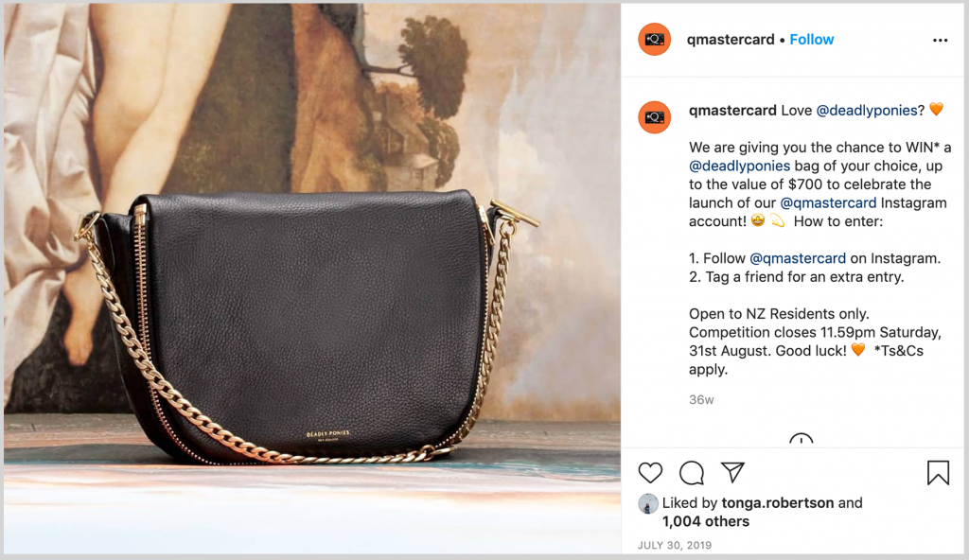Click qmastercard avatar beside the caption
Screen dimensions: 969x560
tap(655, 116)
